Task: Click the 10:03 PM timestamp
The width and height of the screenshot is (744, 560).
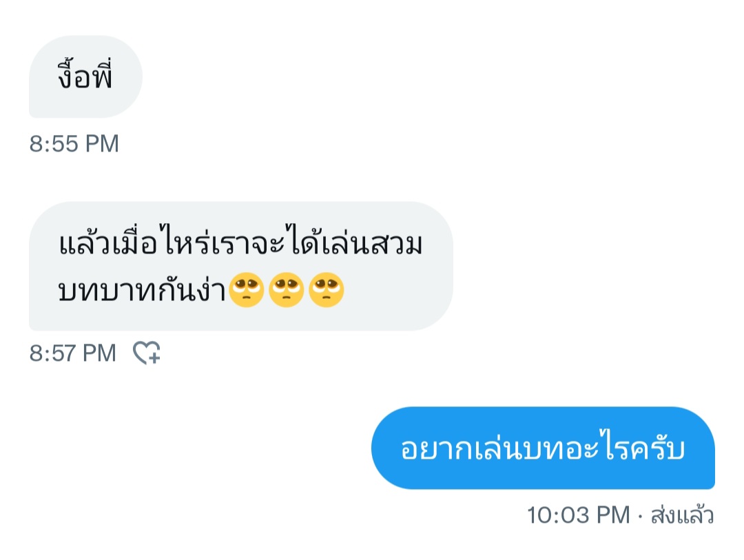Action: point(579,515)
